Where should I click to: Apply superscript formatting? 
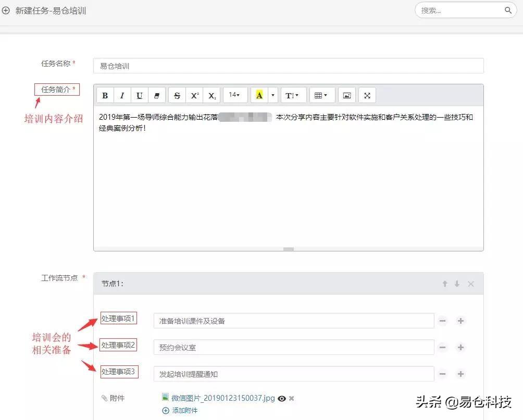(194, 95)
